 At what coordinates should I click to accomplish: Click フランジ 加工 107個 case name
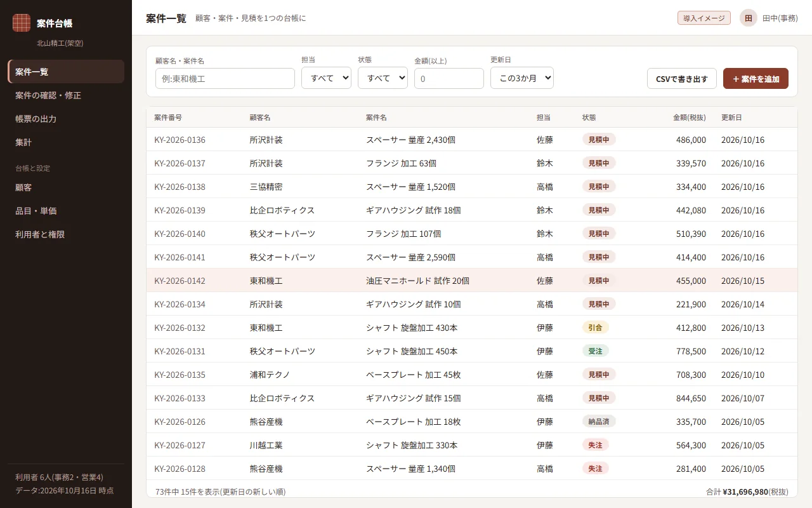[x=403, y=234]
